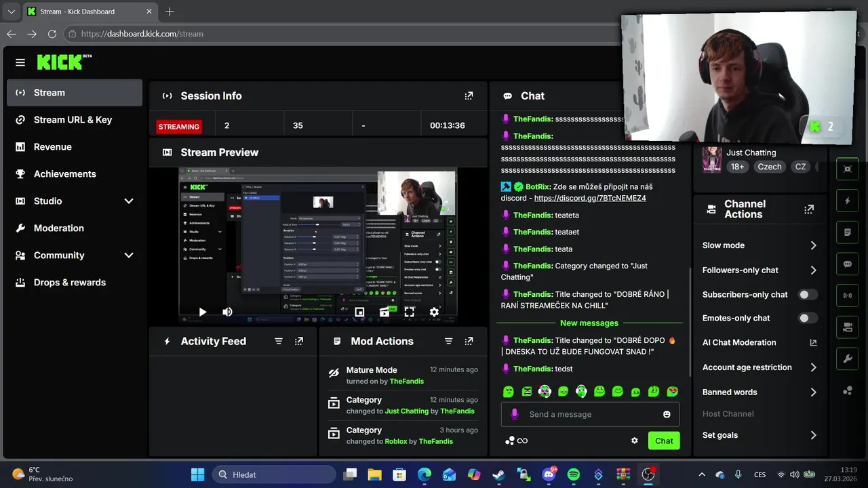The image size is (868, 488).
Task: Open Stream URL & Key page
Action: [75, 120]
